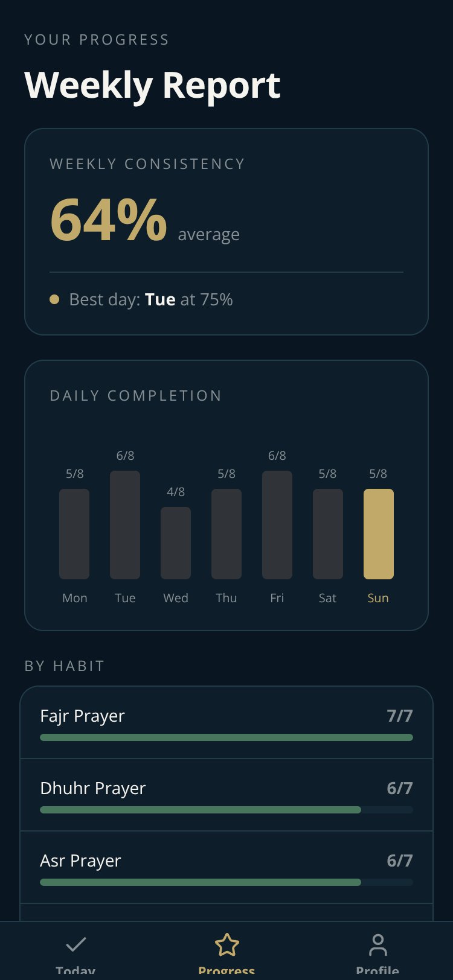This screenshot has width=453, height=980.
Task: Click the Fajr Prayer progress bar
Action: click(x=226, y=737)
